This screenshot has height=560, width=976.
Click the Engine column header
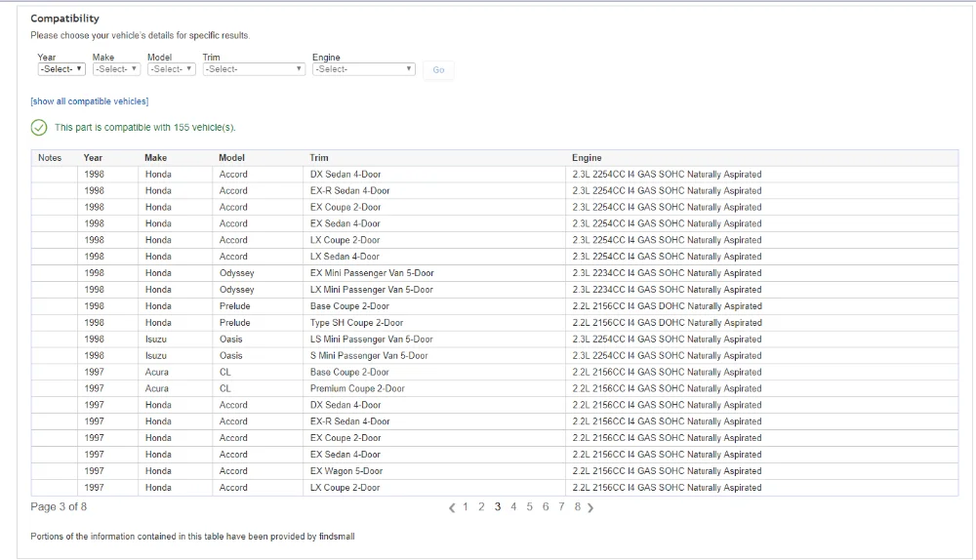(587, 158)
